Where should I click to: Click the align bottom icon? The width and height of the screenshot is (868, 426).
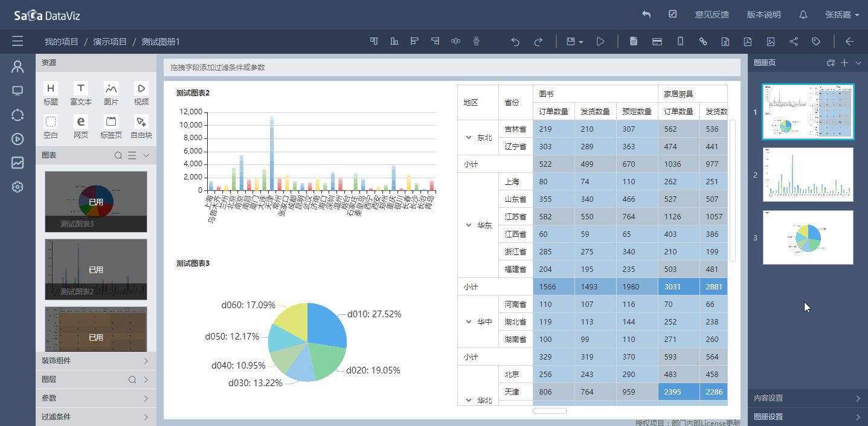tap(394, 41)
